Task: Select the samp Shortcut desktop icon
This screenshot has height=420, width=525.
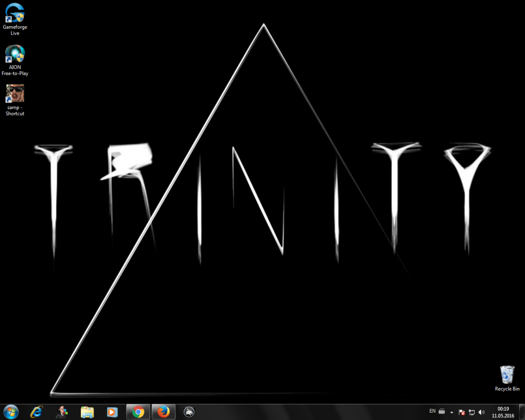Action: (15, 94)
